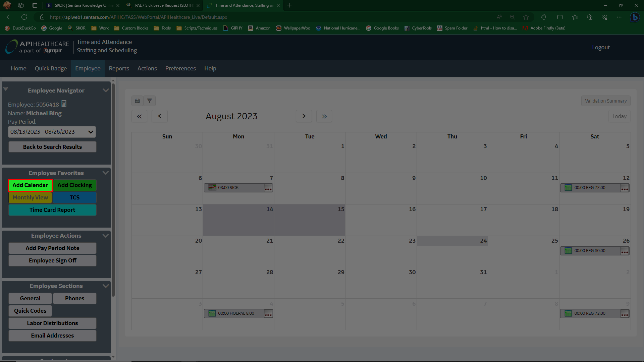Open the General section
644x362 pixels.
tap(30, 299)
